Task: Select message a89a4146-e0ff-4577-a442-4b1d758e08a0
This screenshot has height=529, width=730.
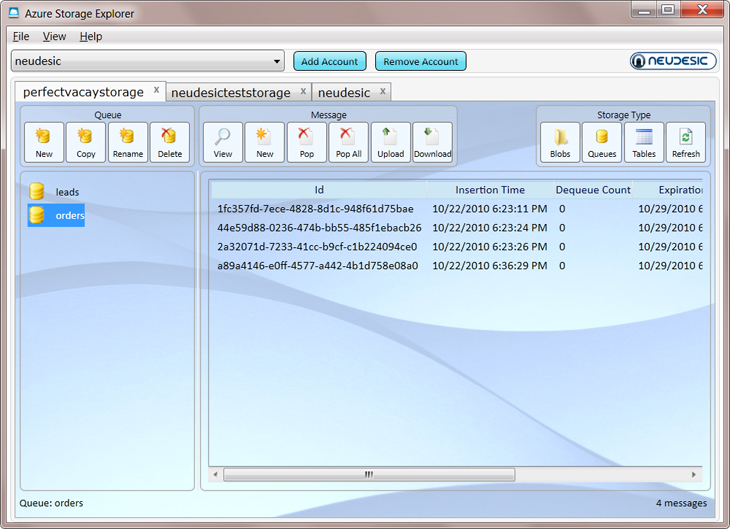Action: (x=318, y=266)
